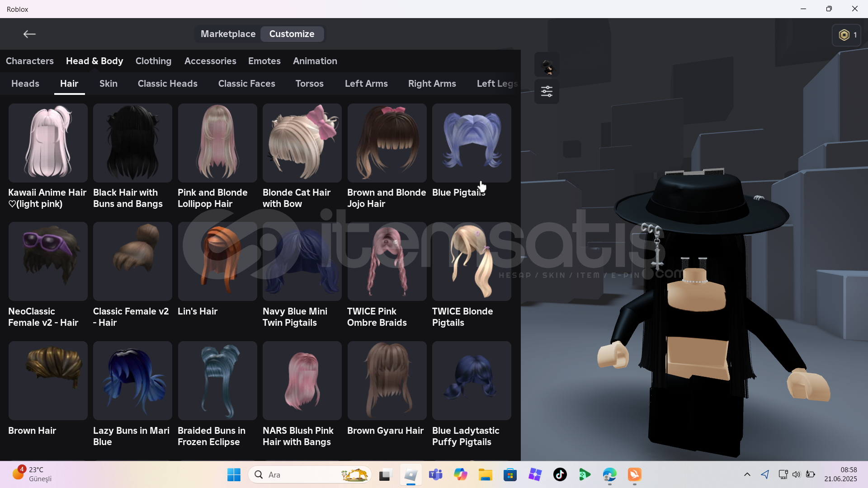Equip Blue Ladytastic Puffy Pigtails thumbnail
This screenshot has width=868, height=488.
point(472,380)
